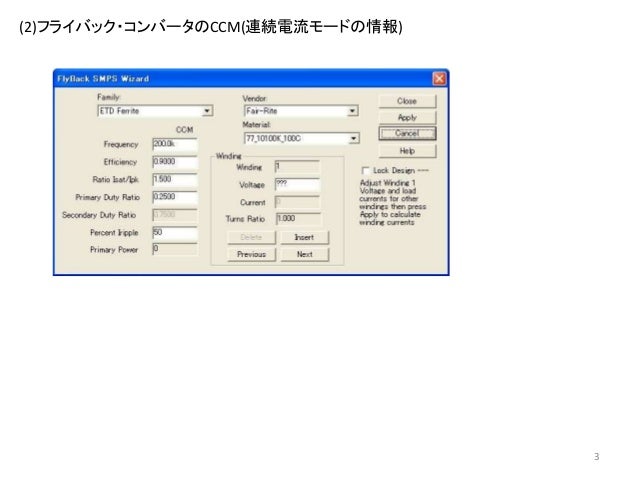Screen dimensions: 638x479
Task: Click the Turns Ratio field
Action: [298, 219]
